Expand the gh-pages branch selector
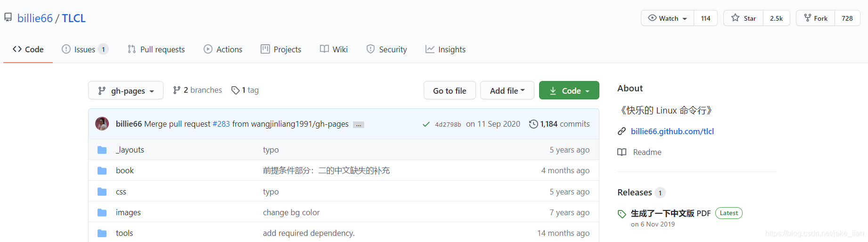The height and width of the screenshot is (242, 868). pyautogui.click(x=126, y=90)
